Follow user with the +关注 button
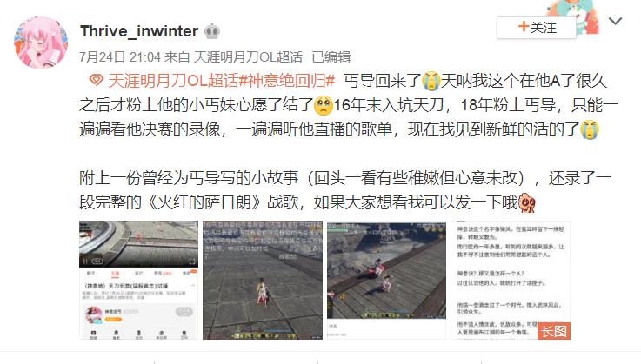The height and width of the screenshot is (364, 641). coord(537,28)
